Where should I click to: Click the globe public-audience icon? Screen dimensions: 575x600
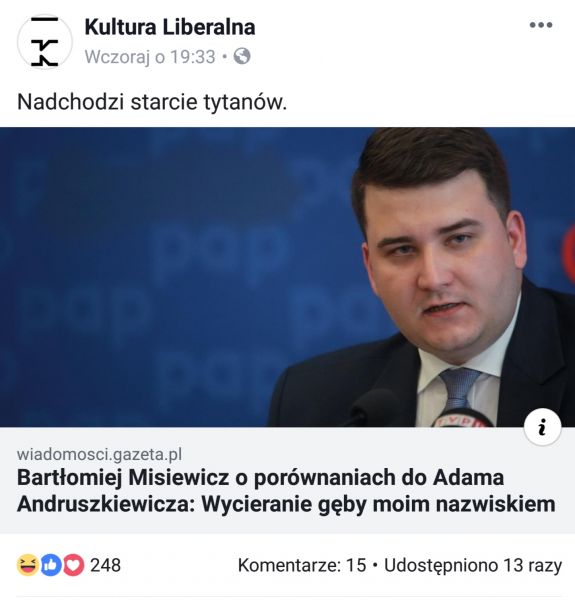click(242, 56)
